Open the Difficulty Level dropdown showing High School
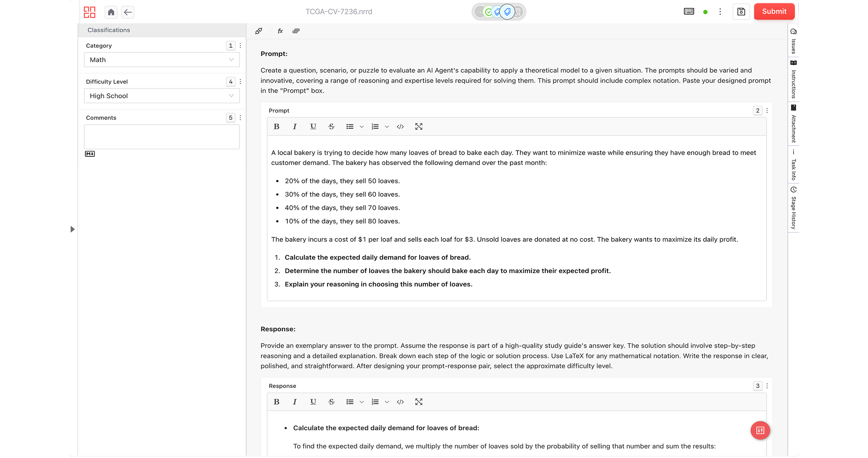The height and width of the screenshot is (458, 868). click(x=161, y=96)
